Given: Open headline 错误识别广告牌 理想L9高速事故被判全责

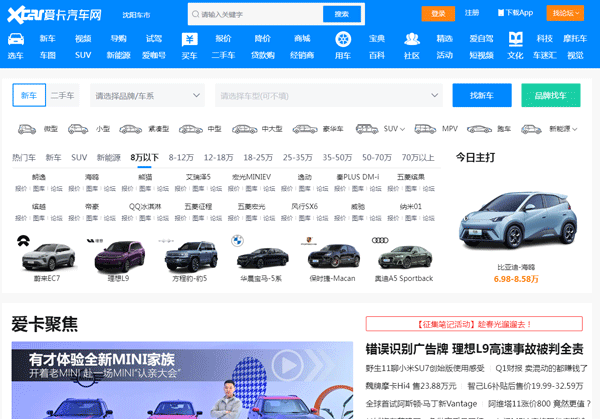Looking at the screenshot, I should click(x=474, y=349).
